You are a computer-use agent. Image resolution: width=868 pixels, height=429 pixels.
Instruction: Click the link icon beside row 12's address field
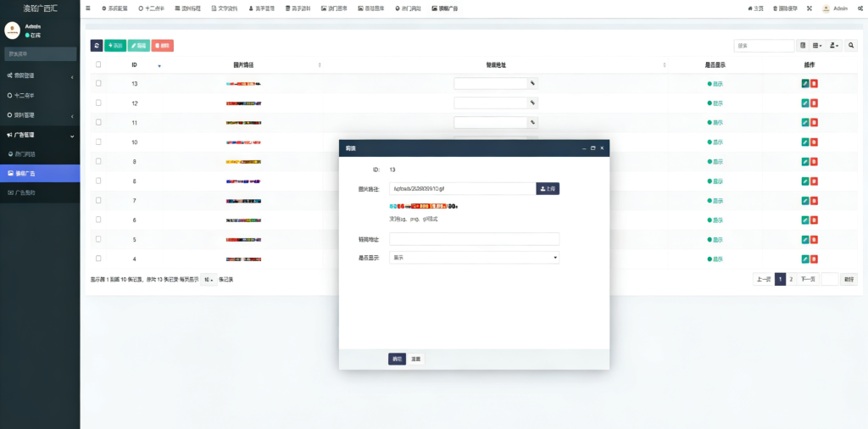point(532,103)
